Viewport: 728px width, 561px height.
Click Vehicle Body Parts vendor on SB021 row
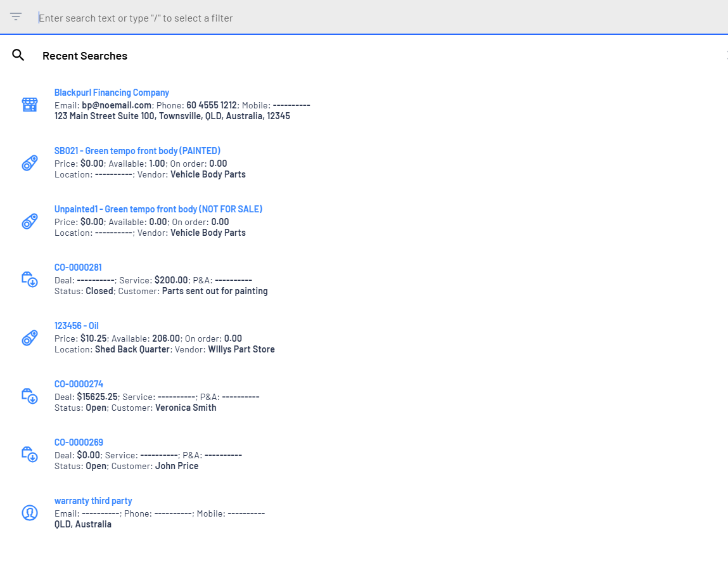click(x=208, y=174)
